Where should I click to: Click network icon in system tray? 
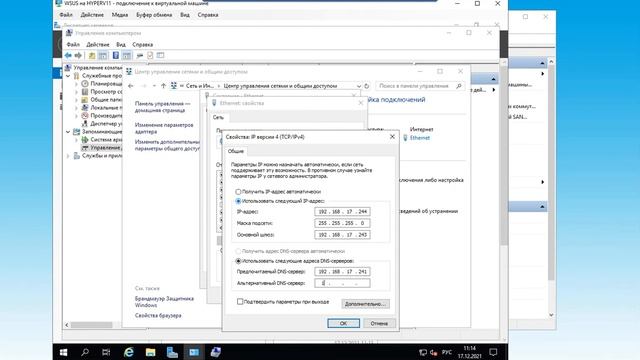tap(423, 352)
